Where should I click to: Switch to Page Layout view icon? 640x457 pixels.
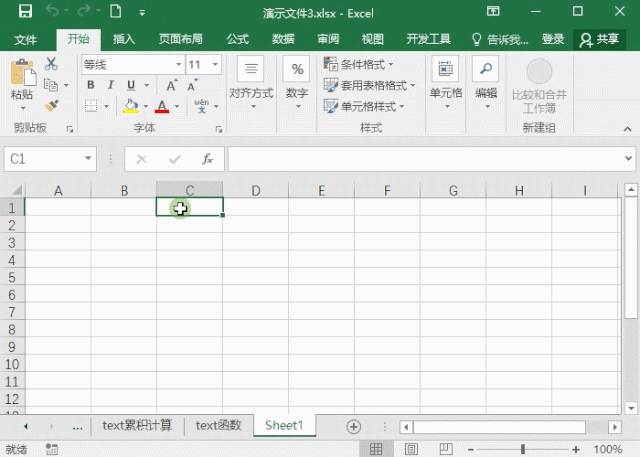pyautogui.click(x=411, y=449)
